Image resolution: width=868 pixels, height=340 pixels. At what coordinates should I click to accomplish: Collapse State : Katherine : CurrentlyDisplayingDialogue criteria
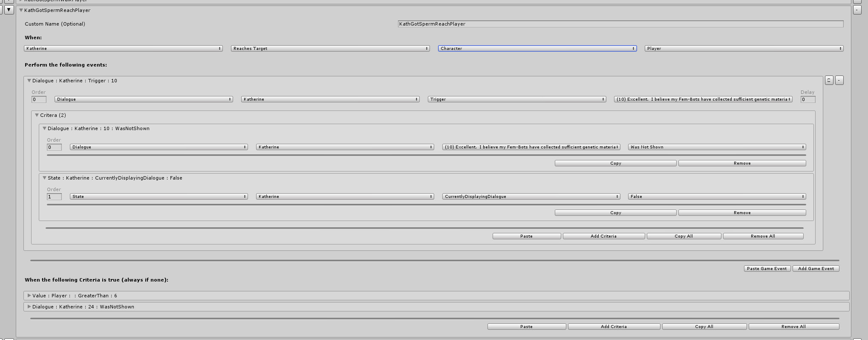point(44,178)
